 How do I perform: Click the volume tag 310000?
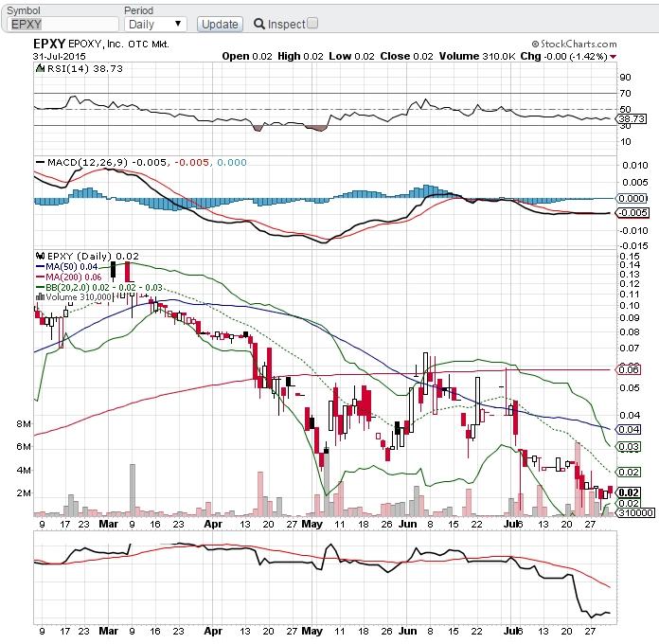636,513
